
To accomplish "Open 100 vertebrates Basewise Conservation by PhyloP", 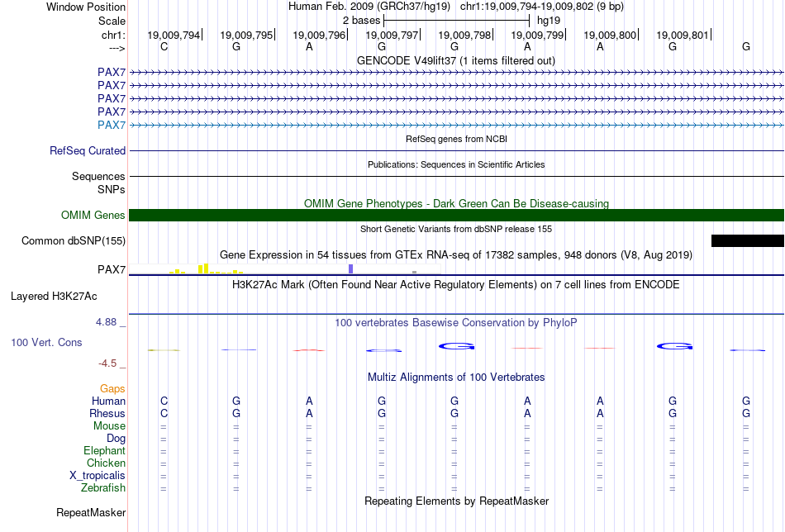I will 456,323.
